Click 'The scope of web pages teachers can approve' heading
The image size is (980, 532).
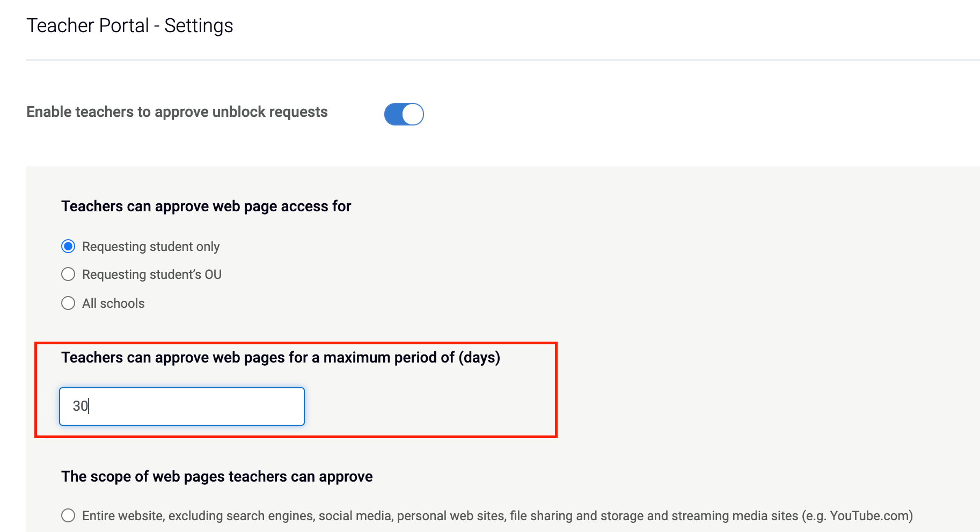(217, 477)
